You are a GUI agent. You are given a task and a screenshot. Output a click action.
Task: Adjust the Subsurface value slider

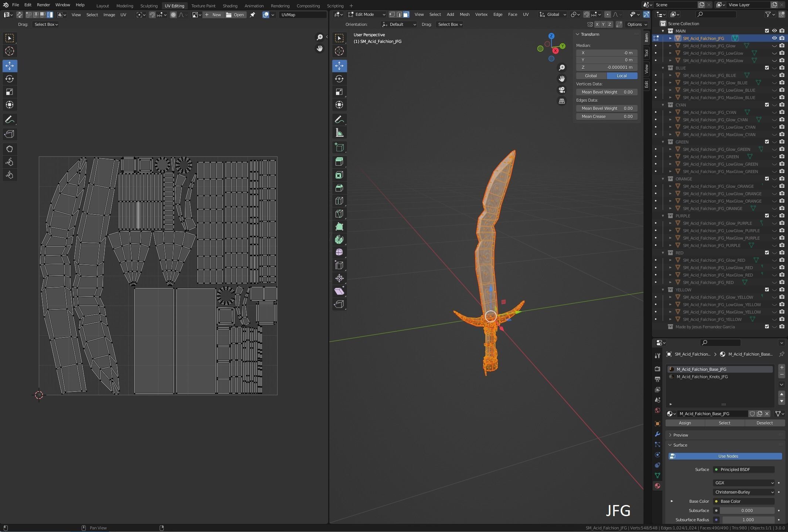(747, 511)
